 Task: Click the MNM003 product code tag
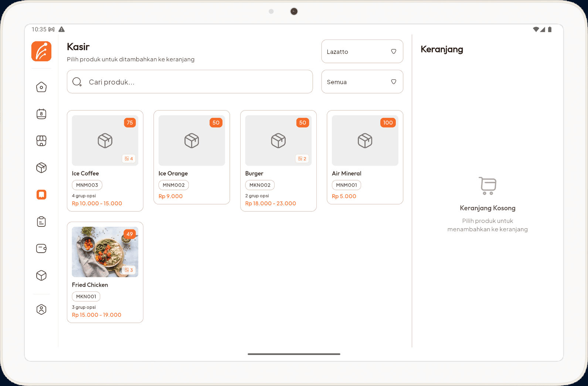tap(87, 185)
